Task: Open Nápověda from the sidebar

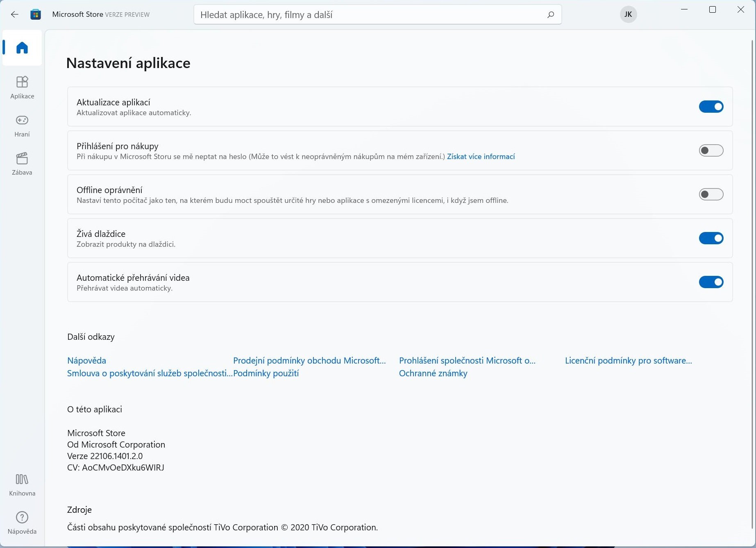Action: pos(22,523)
